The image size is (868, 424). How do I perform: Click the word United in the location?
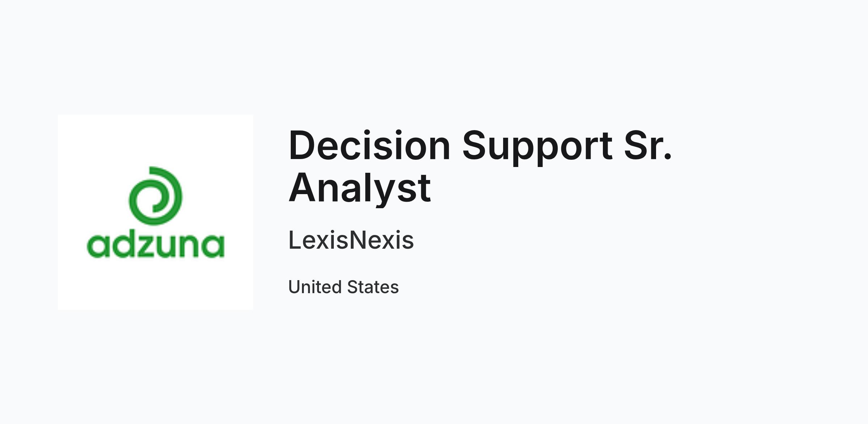click(315, 287)
